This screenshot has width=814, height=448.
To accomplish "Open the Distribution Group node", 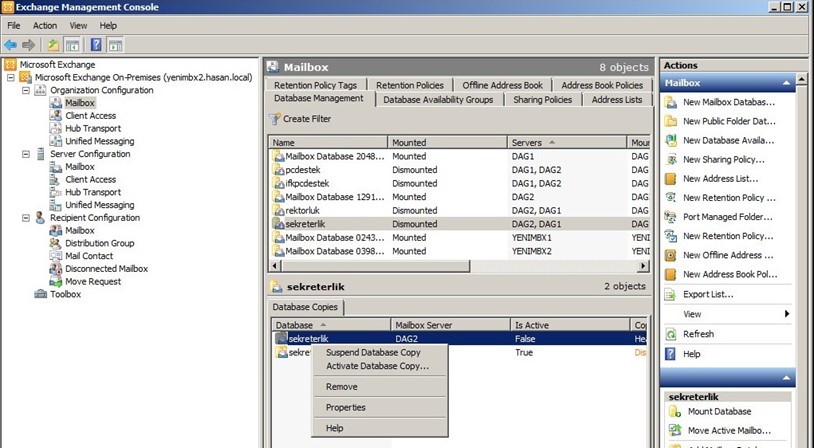I will pos(99,243).
